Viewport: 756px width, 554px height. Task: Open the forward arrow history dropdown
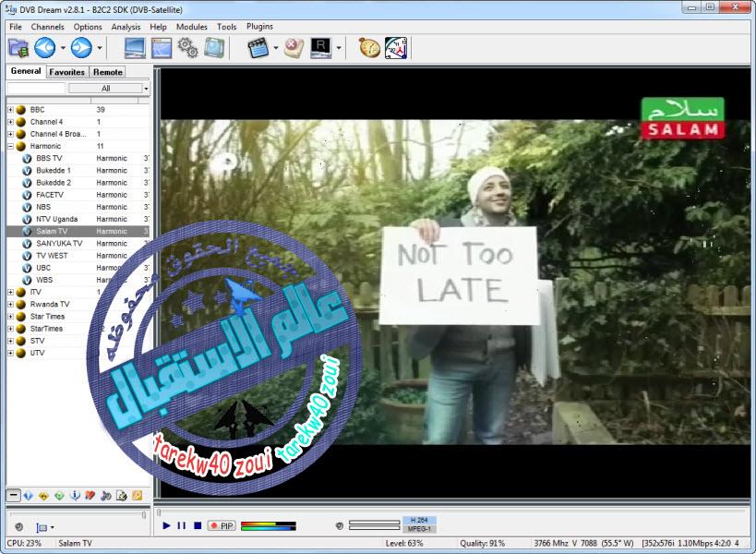point(100,48)
